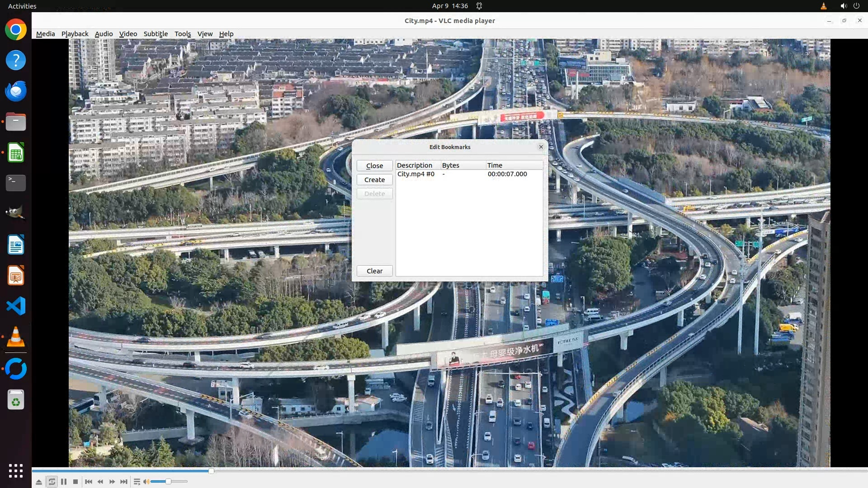The width and height of the screenshot is (868, 488).
Task: Open the Playback menu
Action: (75, 34)
